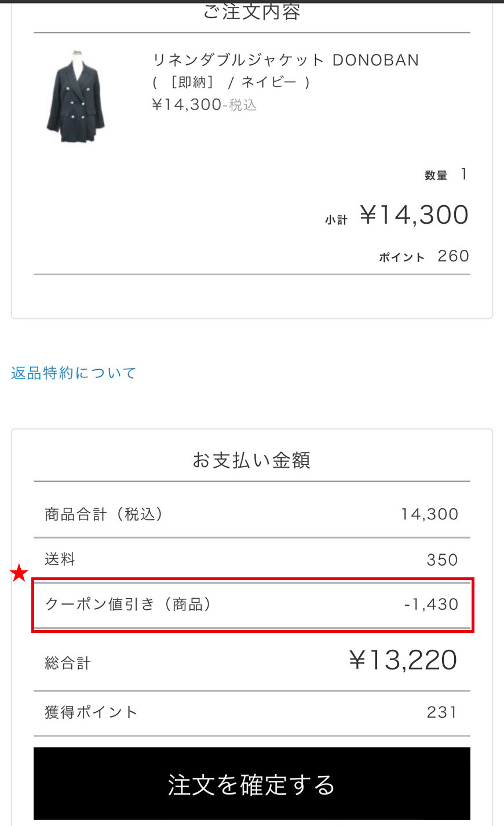504x826 pixels.
Task: Click the coupon discount amount -1,430
Action: (431, 604)
